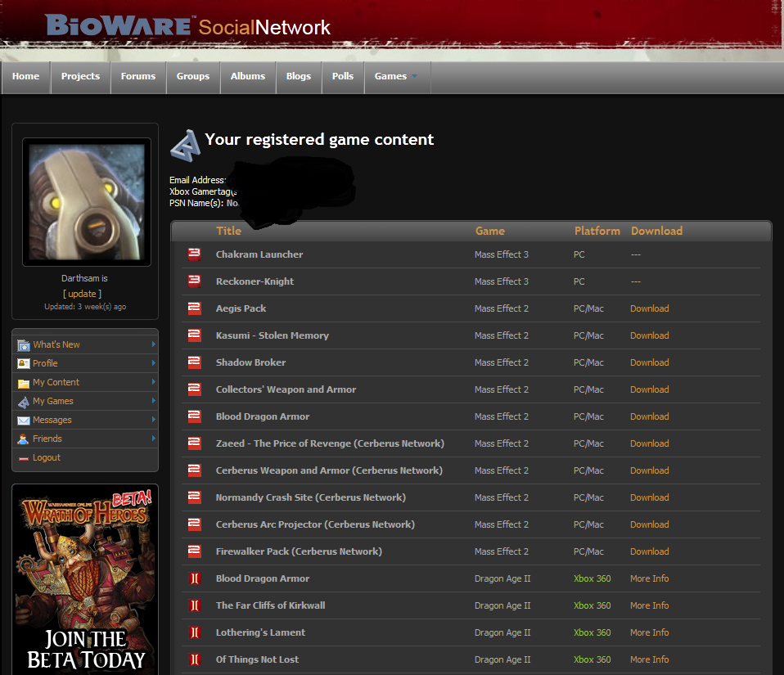
Task: Click the Darthsam profile avatar image
Action: 86,201
